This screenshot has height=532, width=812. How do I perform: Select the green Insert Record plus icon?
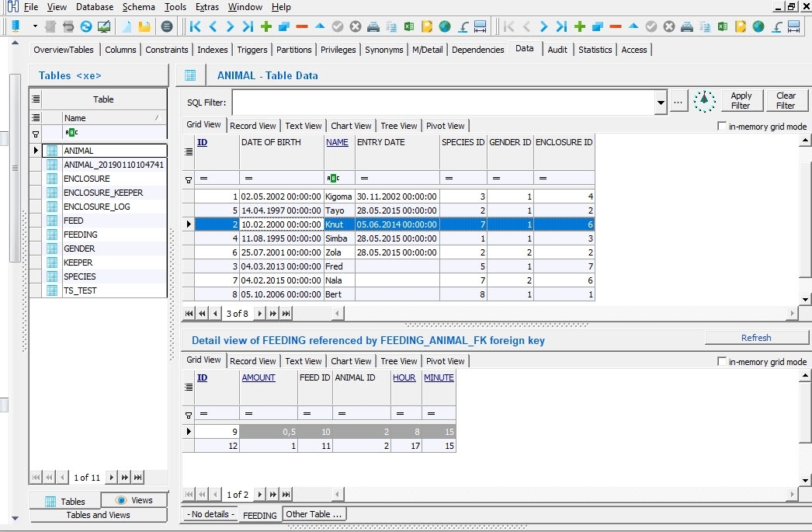coord(266,26)
